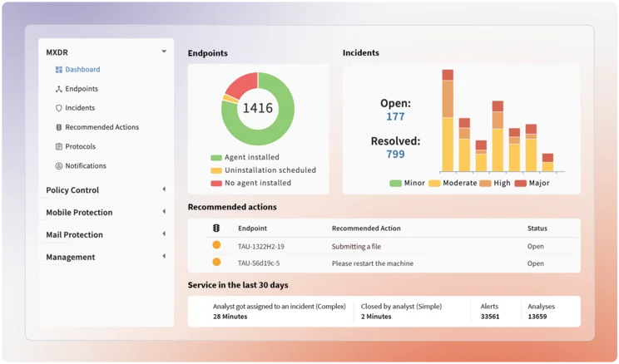Click the 'No agent installed' legend label

coord(258,183)
